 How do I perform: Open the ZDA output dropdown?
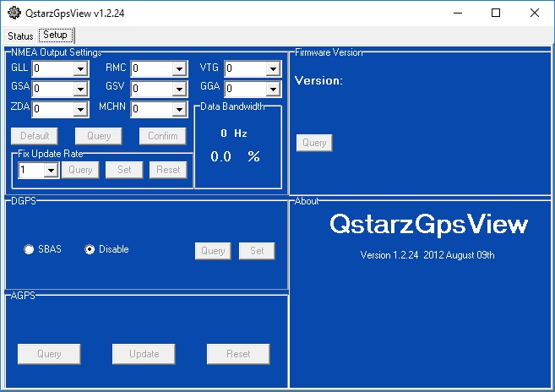[81, 110]
